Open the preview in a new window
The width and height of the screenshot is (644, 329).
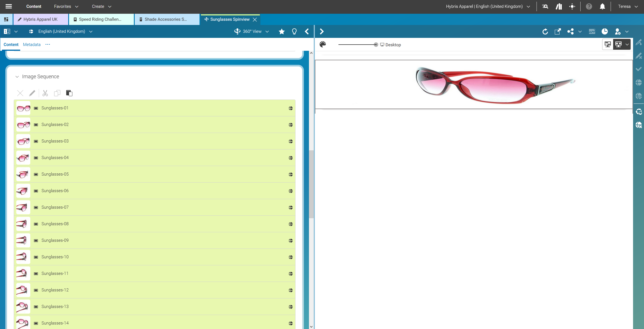coord(558,31)
